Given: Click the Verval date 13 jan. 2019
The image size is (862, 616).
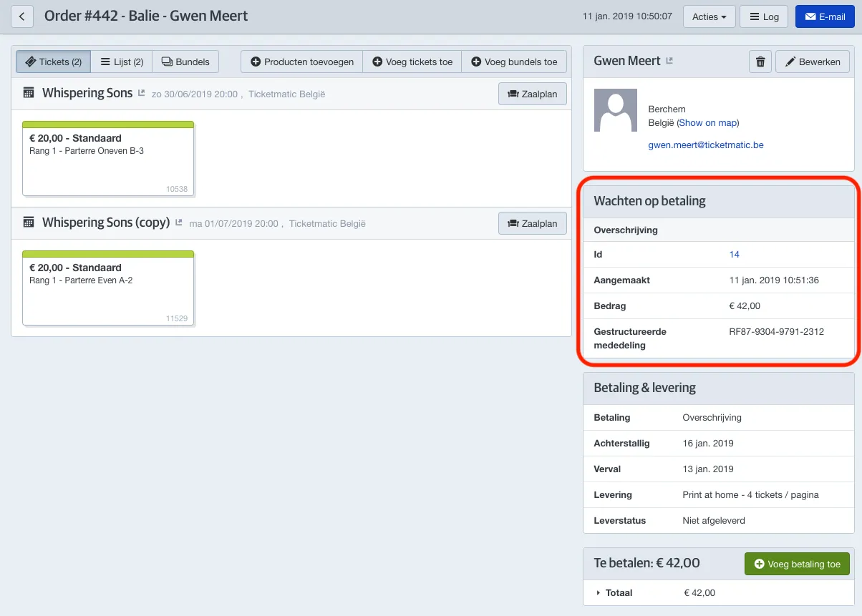Looking at the screenshot, I should [708, 469].
